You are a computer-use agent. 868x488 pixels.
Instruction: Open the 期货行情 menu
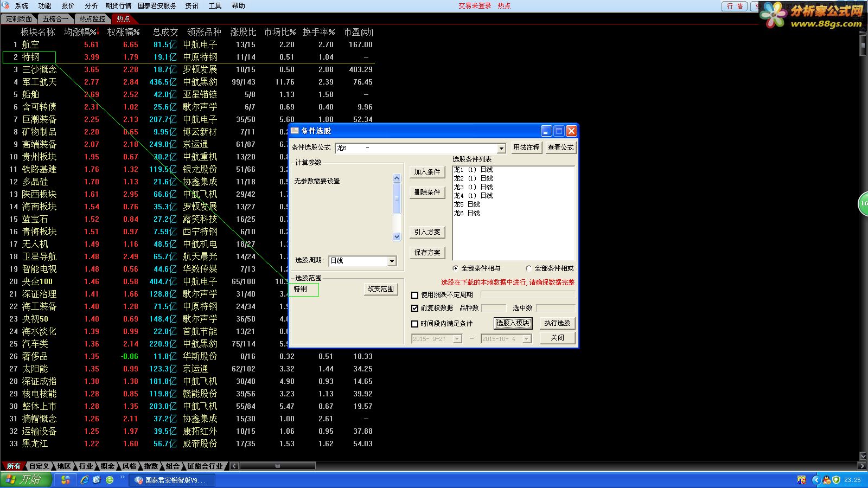pyautogui.click(x=118, y=5)
